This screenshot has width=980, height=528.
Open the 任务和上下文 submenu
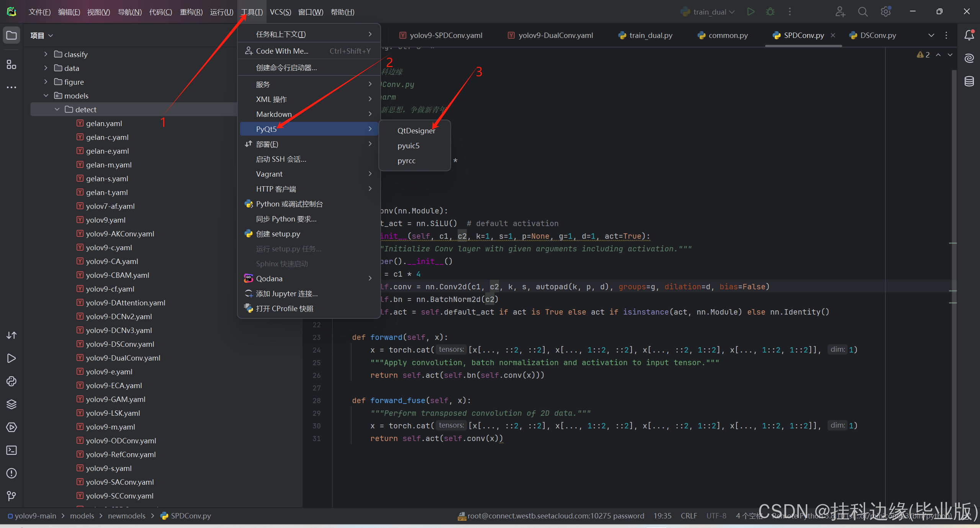[x=309, y=34]
